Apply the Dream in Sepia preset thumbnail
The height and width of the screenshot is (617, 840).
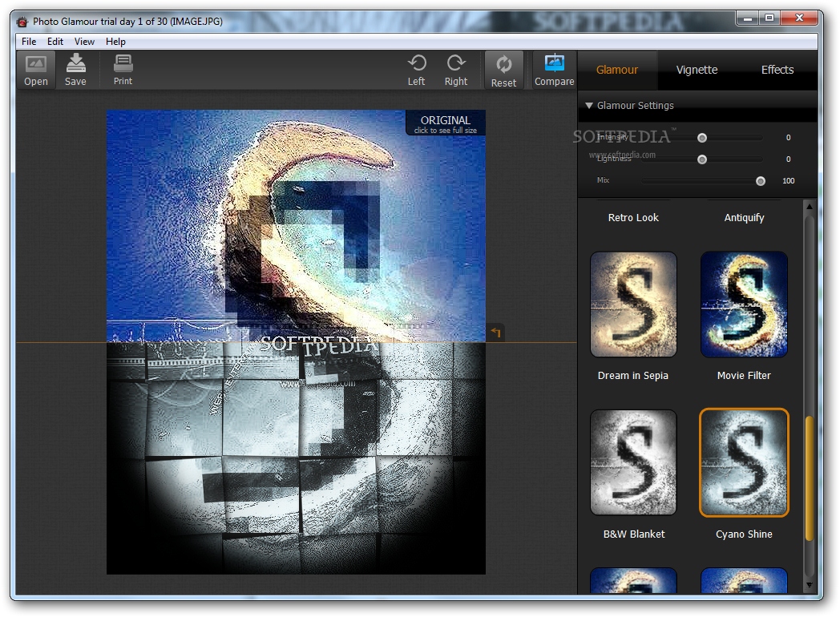pyautogui.click(x=633, y=304)
